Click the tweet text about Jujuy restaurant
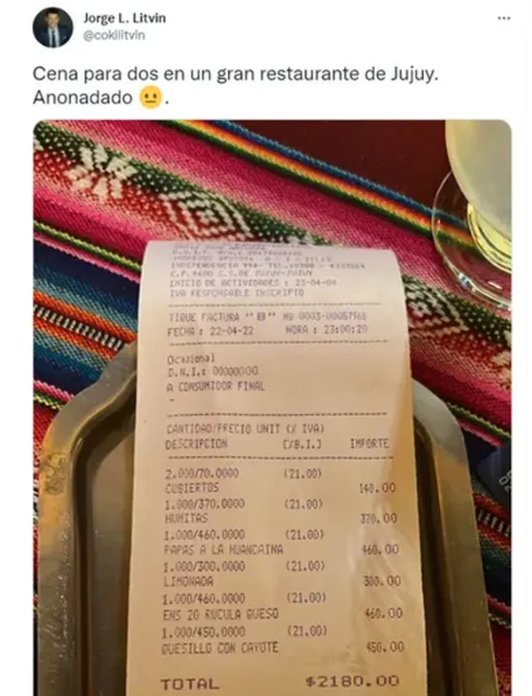The height and width of the screenshot is (696, 532). tap(236, 85)
